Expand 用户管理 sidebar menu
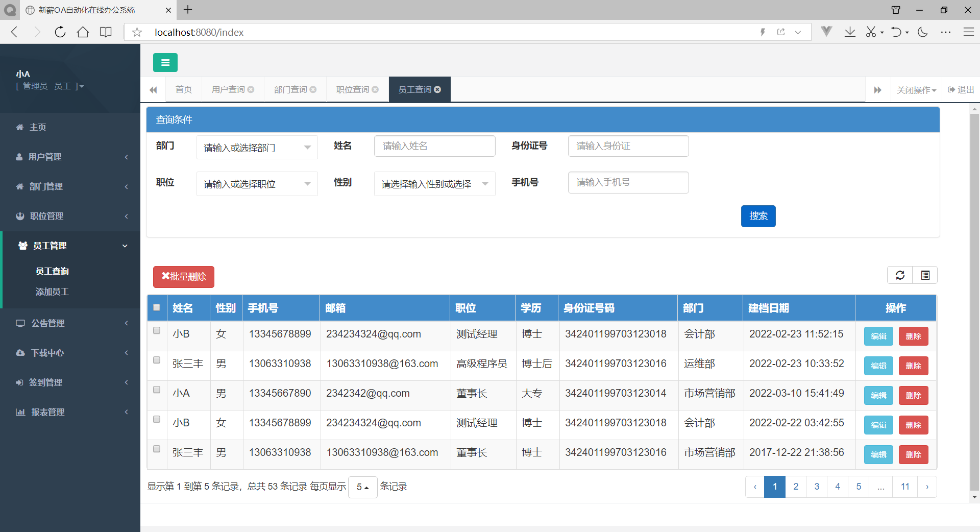This screenshot has height=532, width=980. pos(70,157)
